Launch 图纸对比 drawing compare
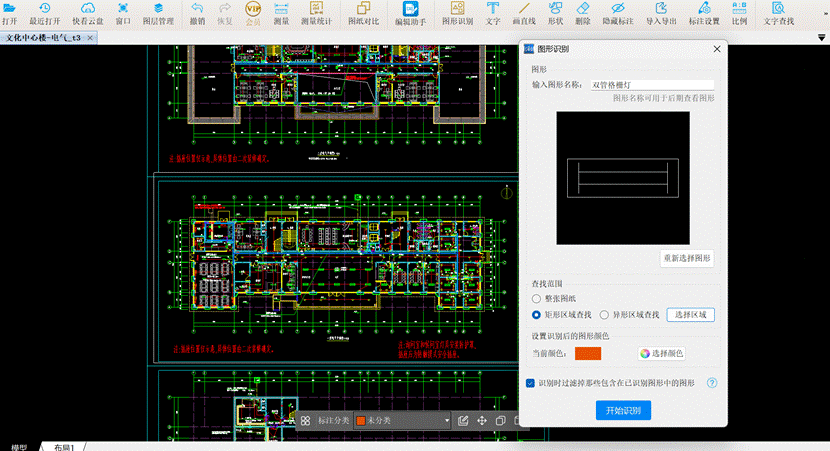This screenshot has height=451, width=830. click(x=363, y=13)
